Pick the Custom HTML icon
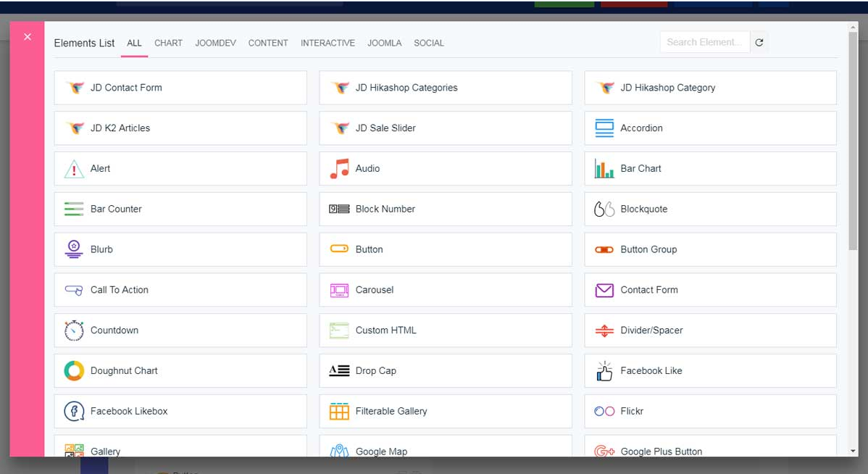The width and height of the screenshot is (868, 474). 339,330
